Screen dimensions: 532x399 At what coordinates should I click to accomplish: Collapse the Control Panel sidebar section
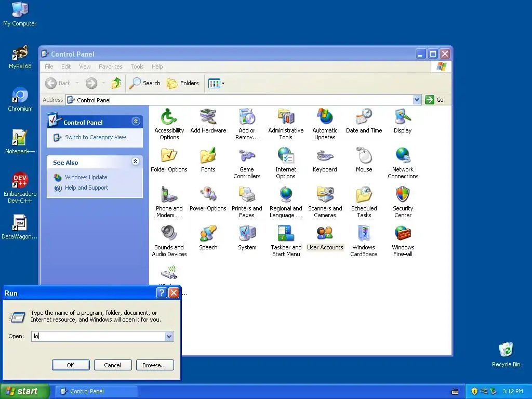136,122
